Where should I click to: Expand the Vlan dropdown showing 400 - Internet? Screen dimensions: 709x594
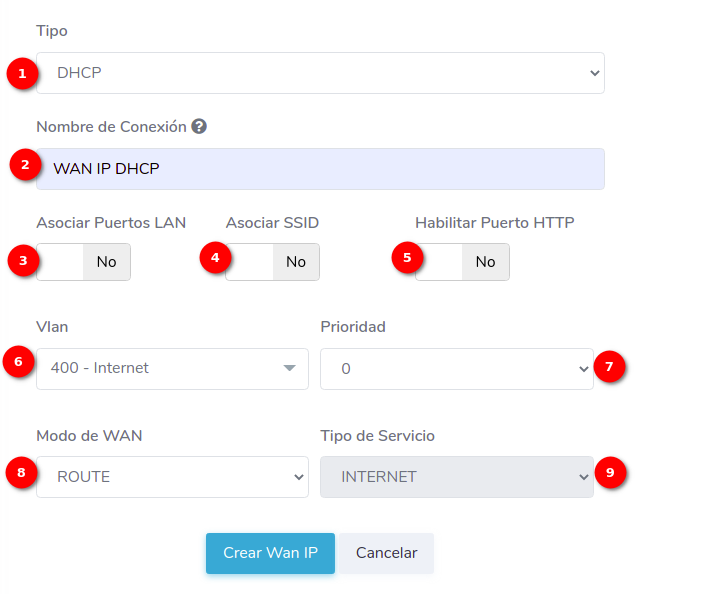(x=172, y=369)
